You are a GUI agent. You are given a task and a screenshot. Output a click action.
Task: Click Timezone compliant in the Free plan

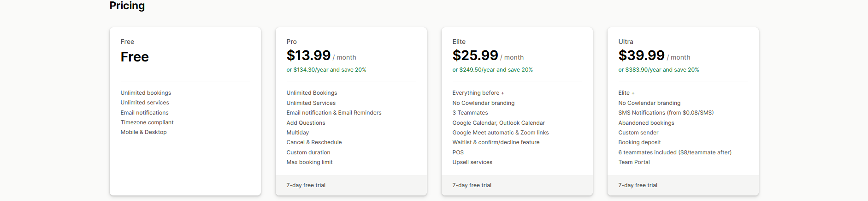click(x=147, y=122)
